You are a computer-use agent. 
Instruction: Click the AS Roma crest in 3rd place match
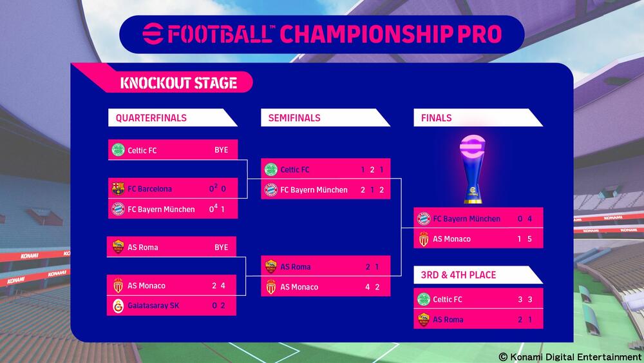[423, 319]
